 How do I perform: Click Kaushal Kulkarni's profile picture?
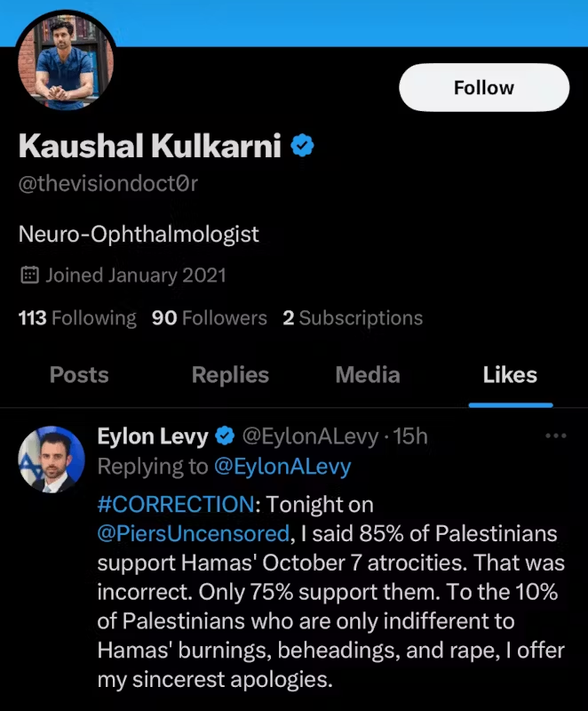click(x=65, y=60)
